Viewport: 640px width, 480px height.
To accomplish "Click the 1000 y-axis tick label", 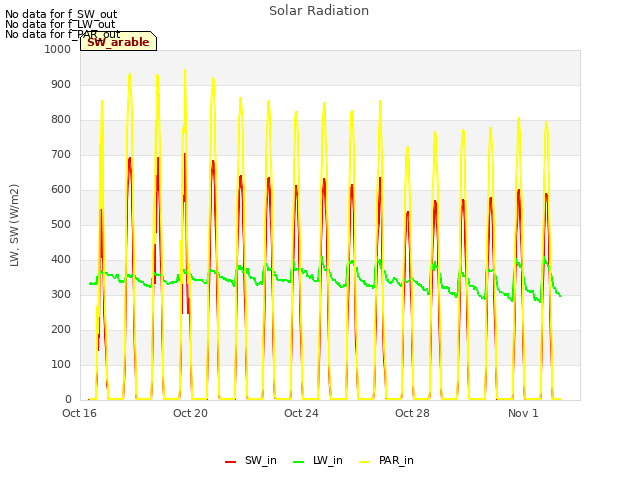I will tap(58, 49).
